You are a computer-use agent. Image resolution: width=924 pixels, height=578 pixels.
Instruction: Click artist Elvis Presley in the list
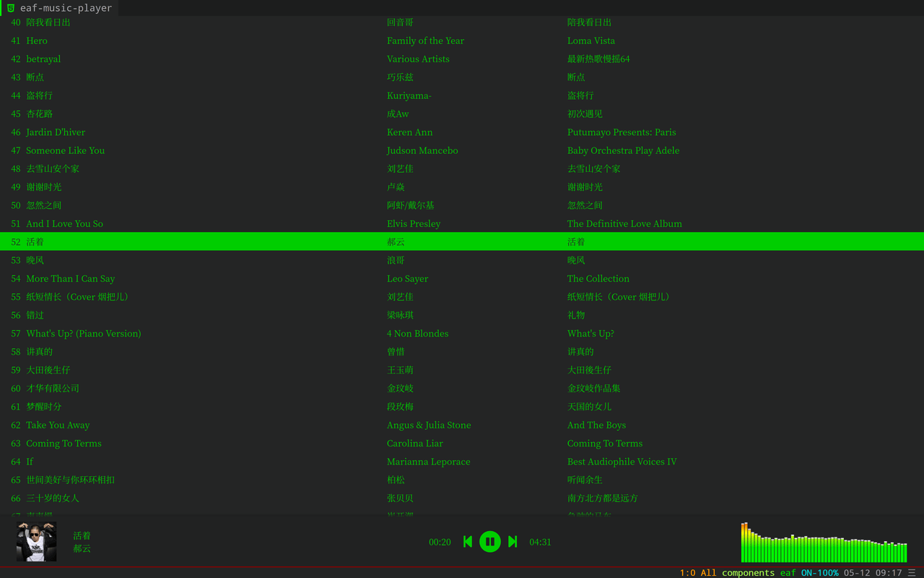coord(414,223)
